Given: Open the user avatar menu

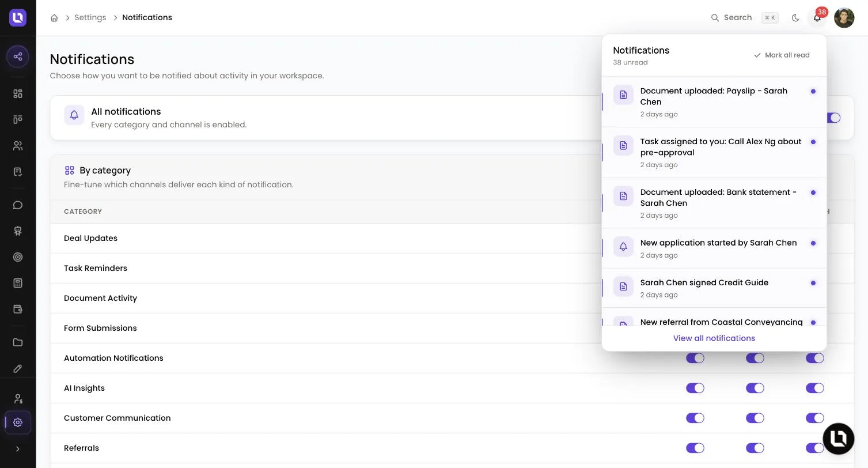Looking at the screenshot, I should coord(844,18).
